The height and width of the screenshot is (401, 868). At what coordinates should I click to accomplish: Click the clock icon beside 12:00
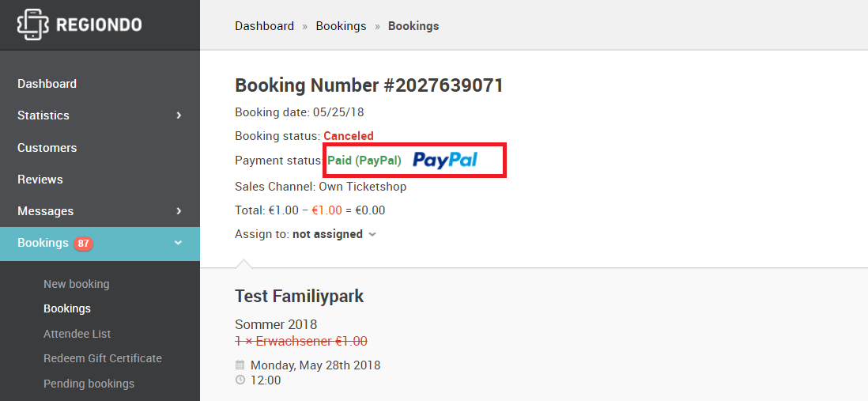(x=240, y=380)
